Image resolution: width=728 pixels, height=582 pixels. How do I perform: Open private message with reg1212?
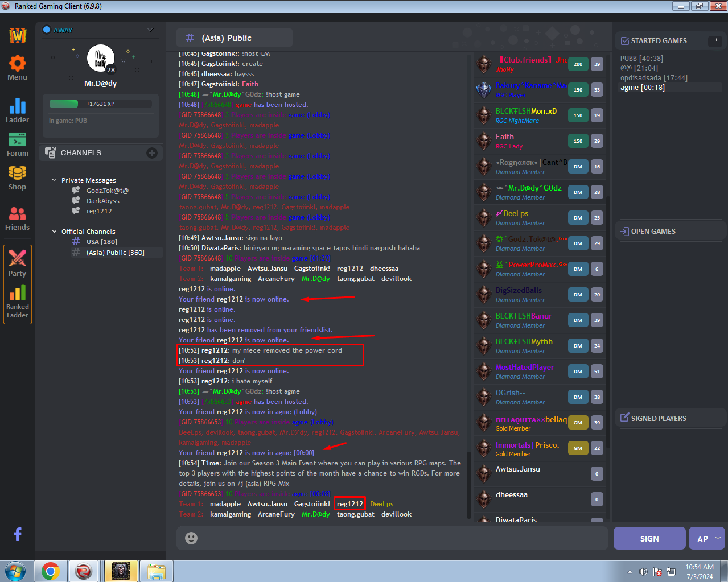pyautogui.click(x=99, y=211)
